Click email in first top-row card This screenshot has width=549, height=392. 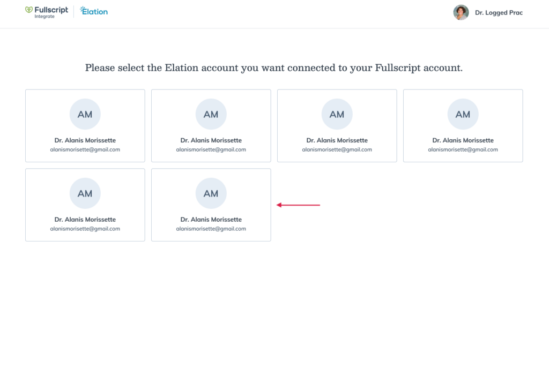pos(85,149)
